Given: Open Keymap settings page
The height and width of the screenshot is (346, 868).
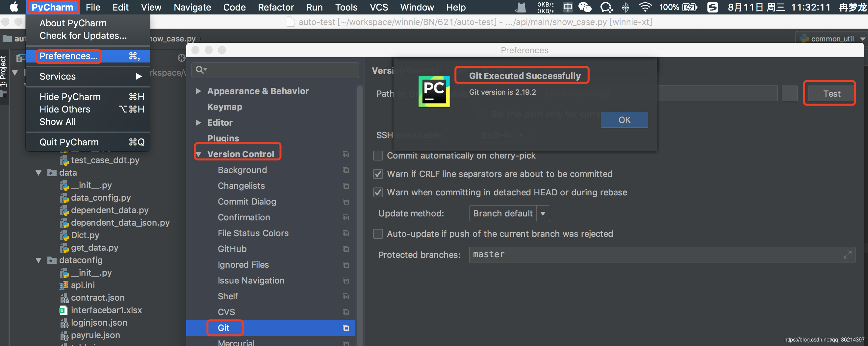Looking at the screenshot, I should pyautogui.click(x=224, y=107).
